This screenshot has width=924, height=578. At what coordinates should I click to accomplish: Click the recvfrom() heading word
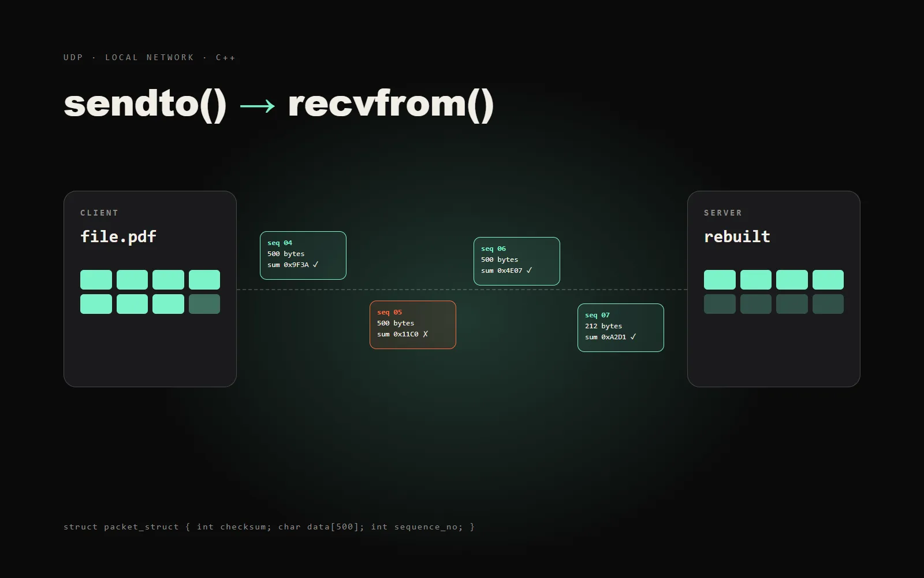click(391, 105)
